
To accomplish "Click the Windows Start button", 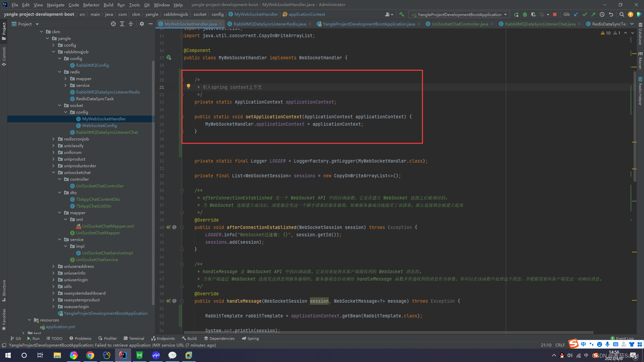I will pyautogui.click(x=8, y=355).
